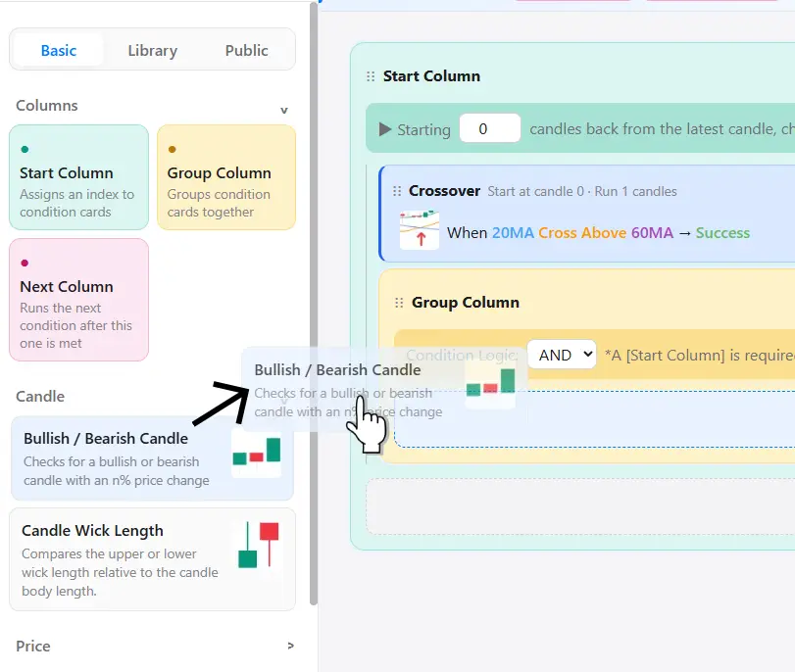Click the play triangle beside Starting
Screen dimensions: 795x672
[x=385, y=129]
